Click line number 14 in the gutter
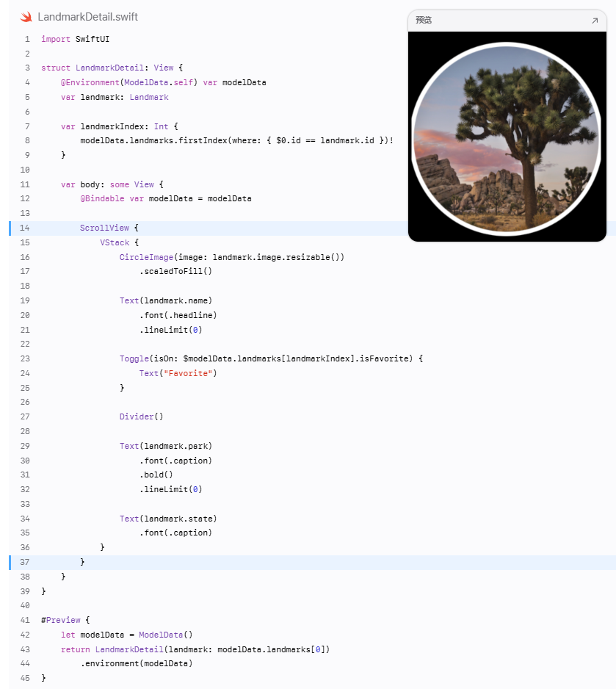Viewport: 616px width, 689px height. [24, 228]
